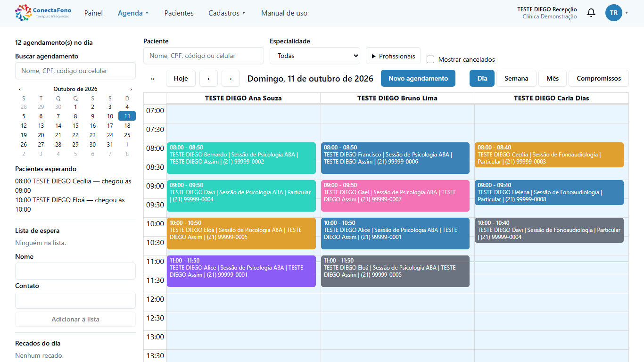Click Novo agendamento
The width and height of the screenshot is (644, 362).
418,78
